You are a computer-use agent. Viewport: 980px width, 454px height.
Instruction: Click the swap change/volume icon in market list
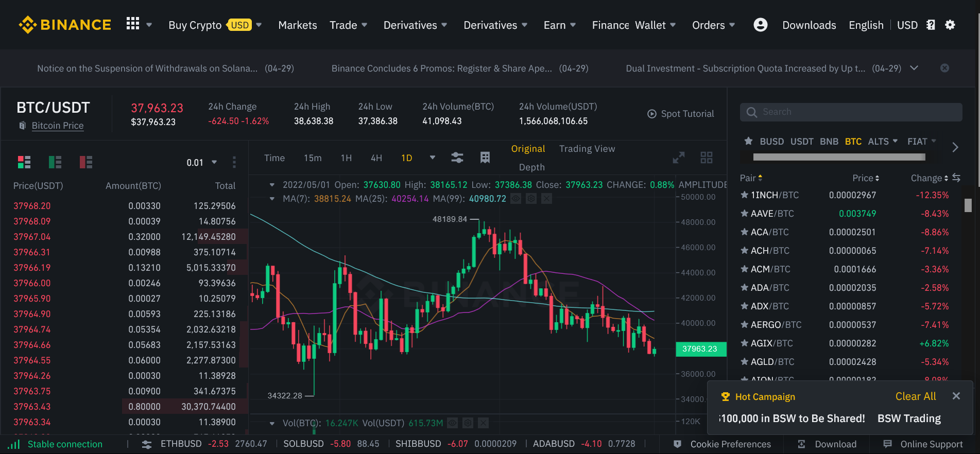tap(956, 178)
